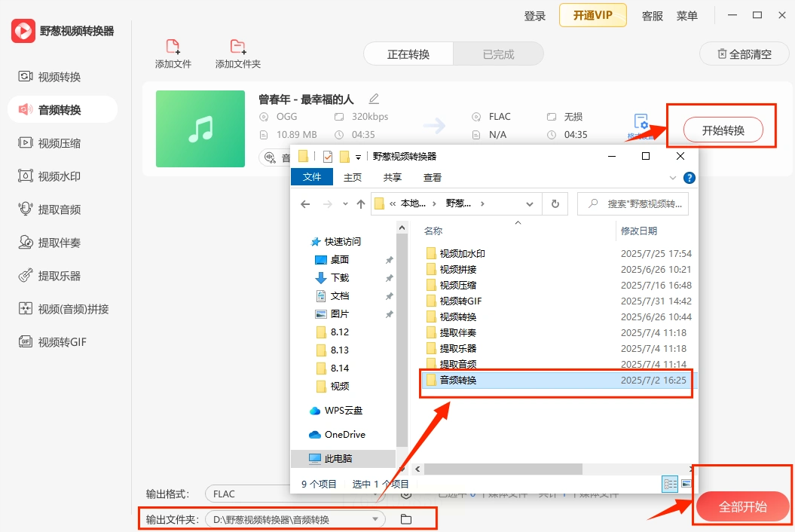Screen dimensions: 795x532
Task: Open 视频转换 in the sidebar
Action: click(x=50, y=77)
